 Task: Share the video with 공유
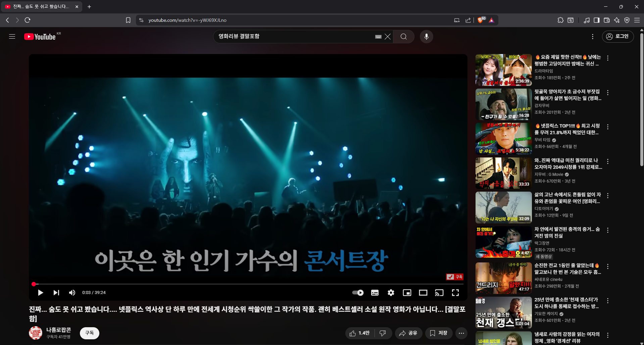pos(408,333)
